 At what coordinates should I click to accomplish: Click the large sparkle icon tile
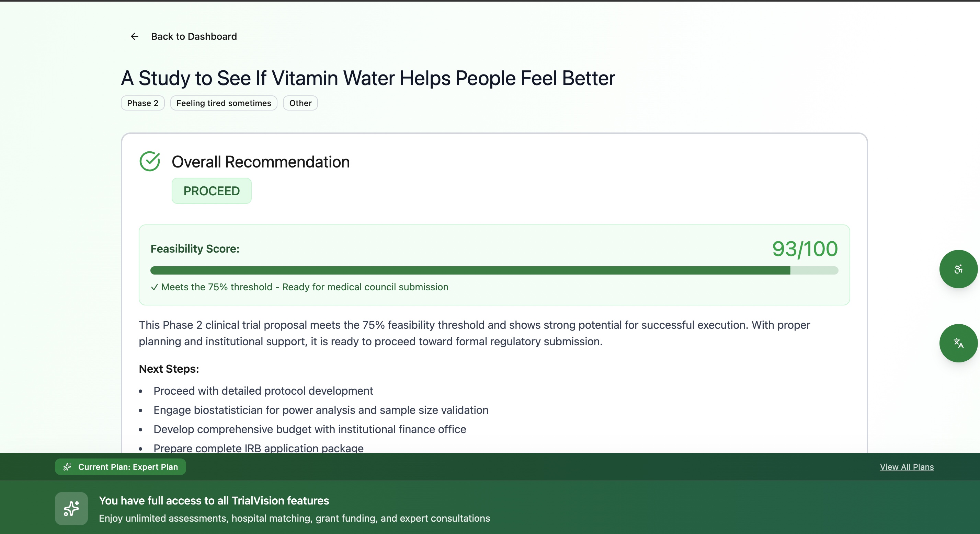pyautogui.click(x=71, y=509)
